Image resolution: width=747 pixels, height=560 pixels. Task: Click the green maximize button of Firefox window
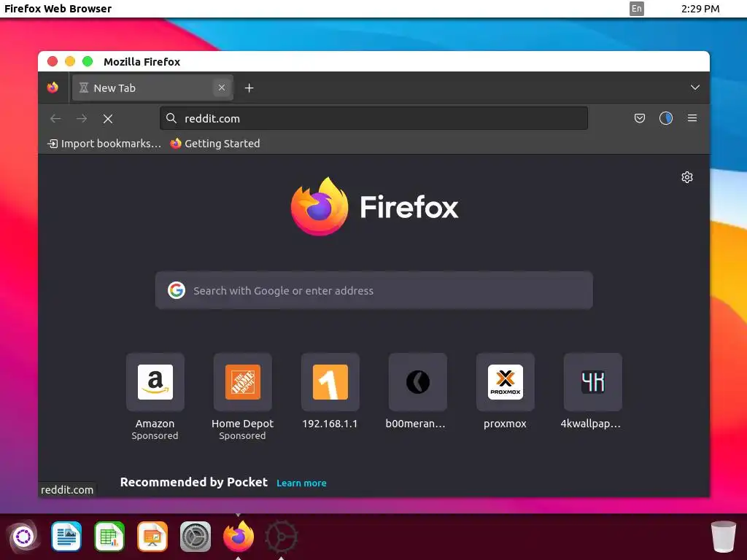tap(88, 61)
